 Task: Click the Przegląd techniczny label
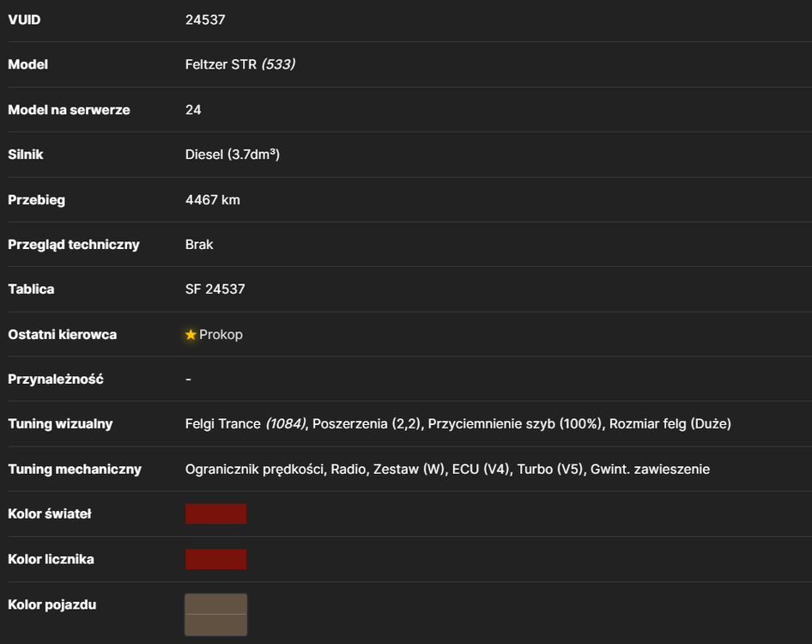click(x=74, y=245)
